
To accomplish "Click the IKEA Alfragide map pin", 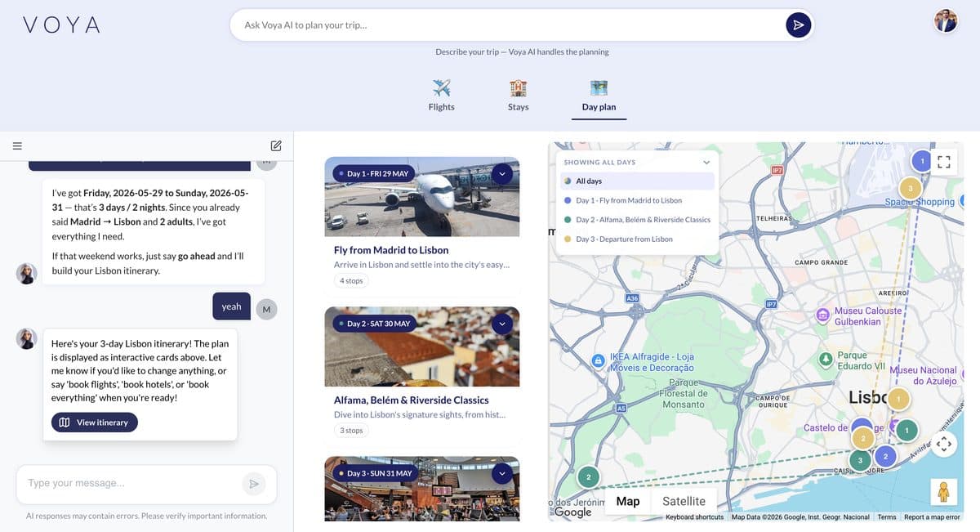I will tap(599, 360).
